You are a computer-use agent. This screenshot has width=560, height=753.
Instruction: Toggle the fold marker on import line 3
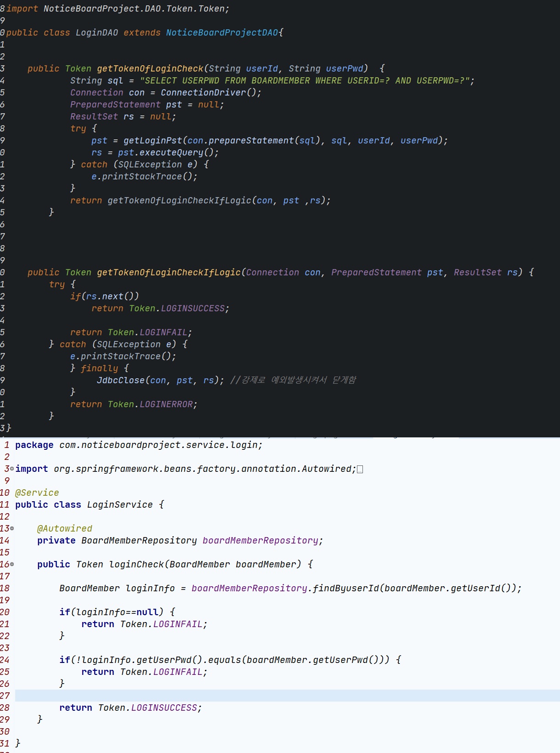(12, 469)
